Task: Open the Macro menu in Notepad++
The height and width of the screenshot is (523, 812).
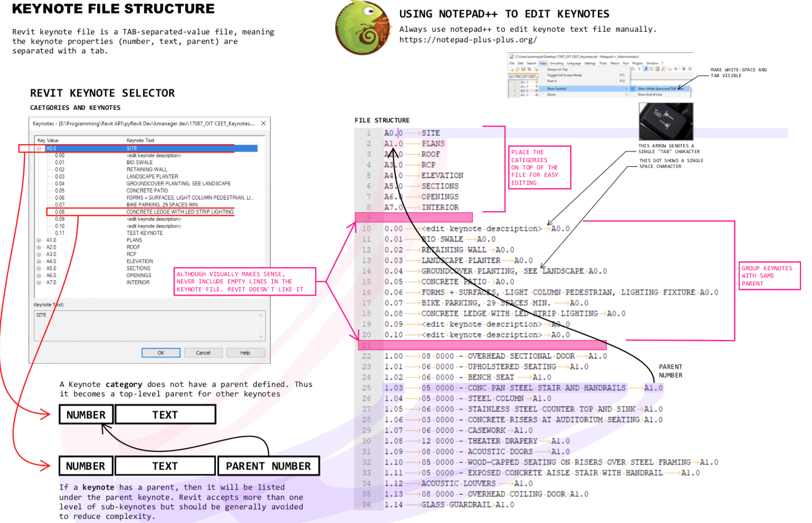Action: [x=614, y=63]
